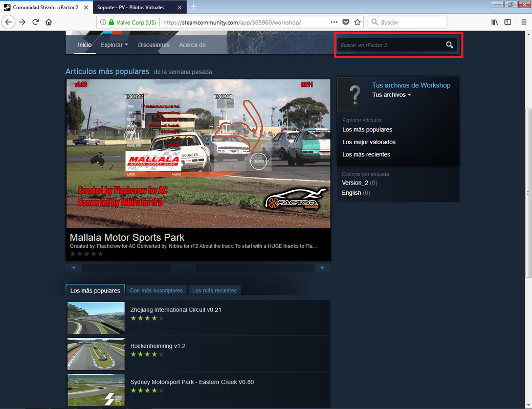Toggle the browser sidebar view
Viewport: 532px width, 409px height.
tap(508, 22)
